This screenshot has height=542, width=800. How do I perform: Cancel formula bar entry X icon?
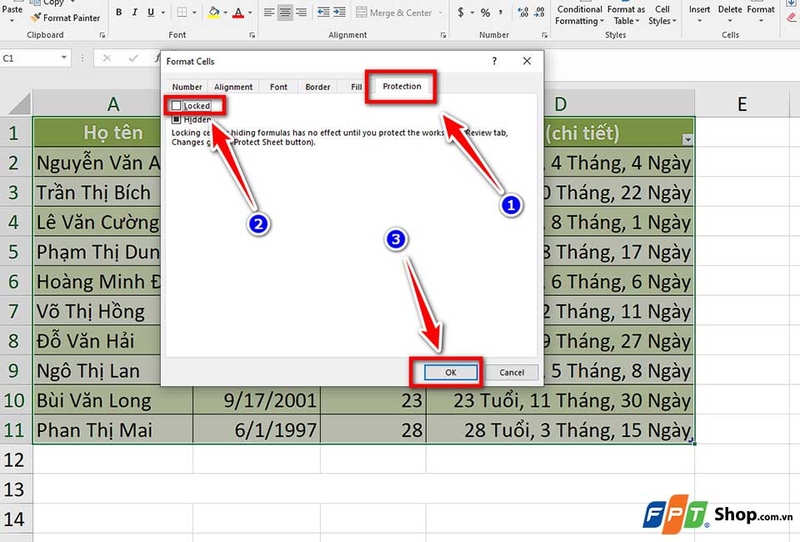(107, 58)
